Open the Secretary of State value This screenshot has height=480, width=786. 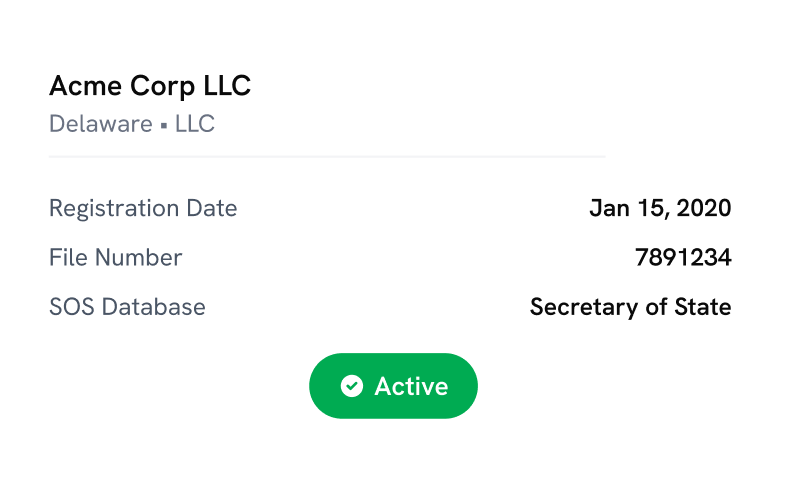(x=630, y=307)
